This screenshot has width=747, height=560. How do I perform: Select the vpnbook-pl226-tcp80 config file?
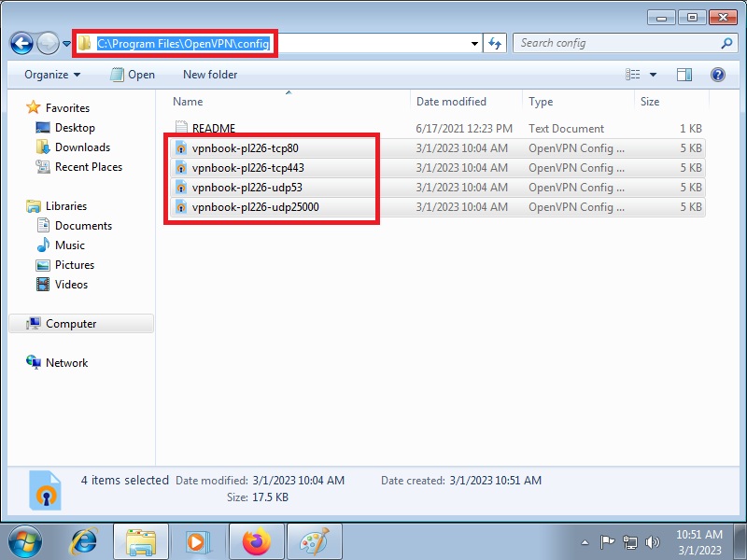(x=245, y=148)
